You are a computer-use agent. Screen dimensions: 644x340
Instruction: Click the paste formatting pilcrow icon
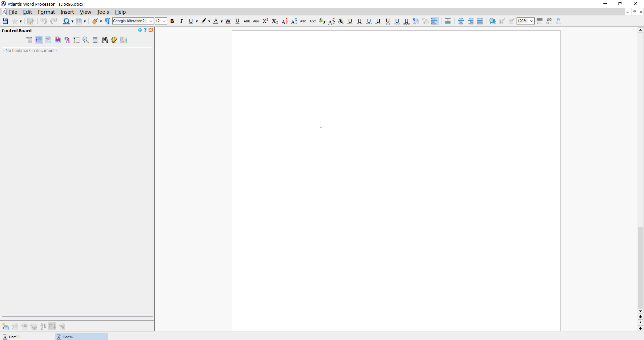(425, 21)
